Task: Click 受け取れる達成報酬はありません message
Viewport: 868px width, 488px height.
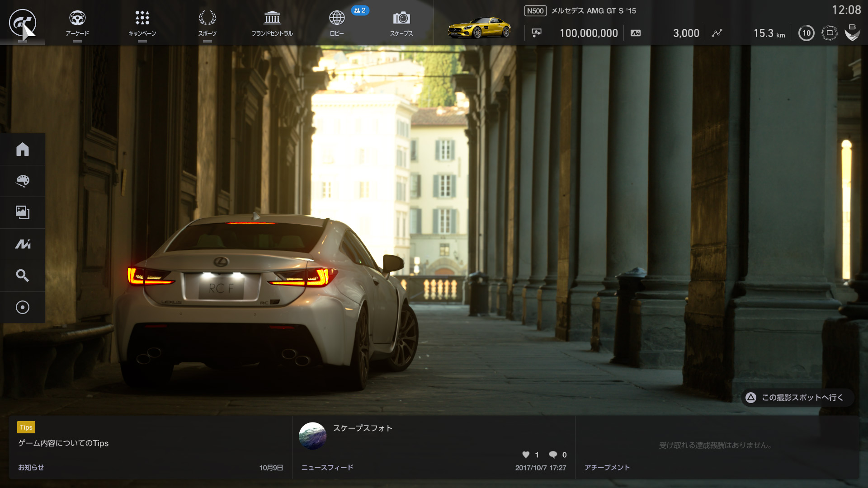Action: click(x=716, y=445)
